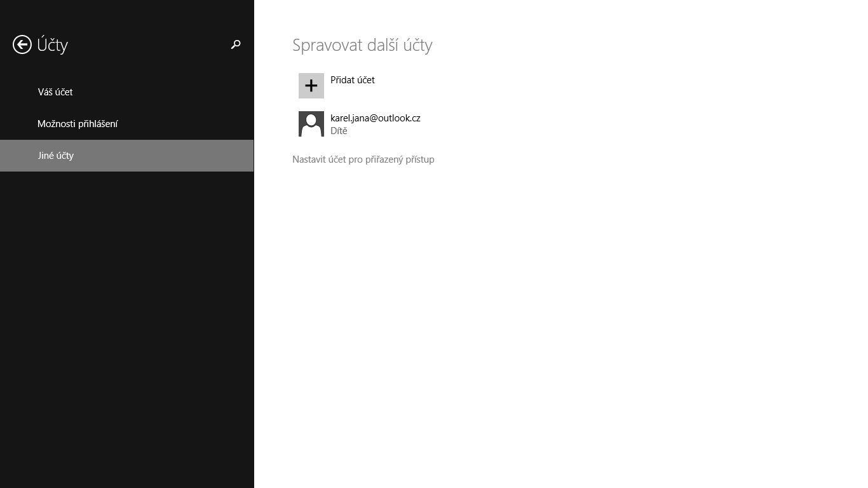Go to Možnosti přihlášení
868x488 pixels.
pyautogui.click(x=78, y=124)
